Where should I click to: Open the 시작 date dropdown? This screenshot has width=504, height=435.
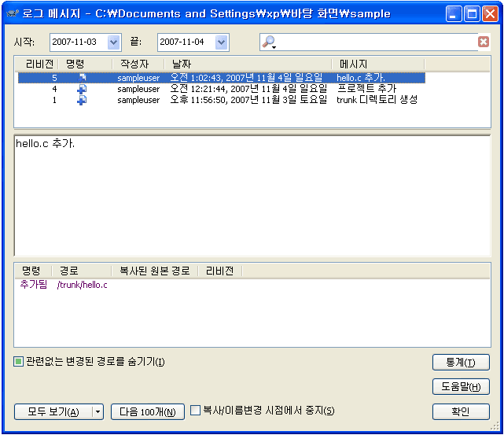(x=113, y=42)
